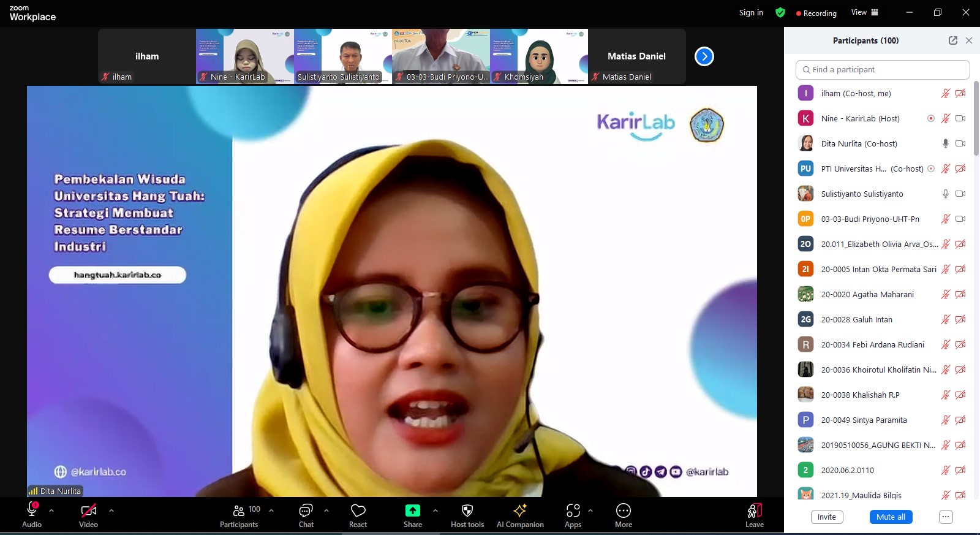980x535 pixels.
Task: Leave the meeting
Action: click(754, 515)
